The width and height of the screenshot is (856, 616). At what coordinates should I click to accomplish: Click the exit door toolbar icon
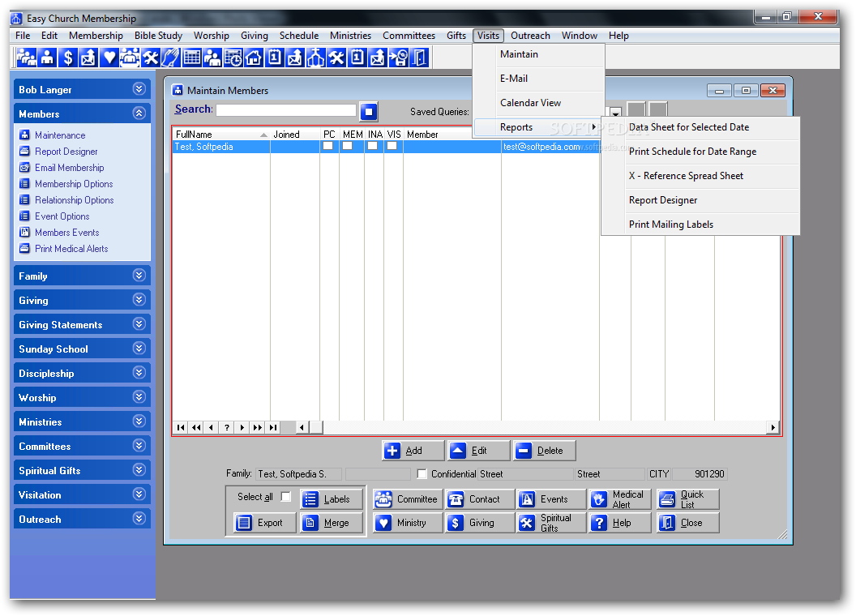419,58
